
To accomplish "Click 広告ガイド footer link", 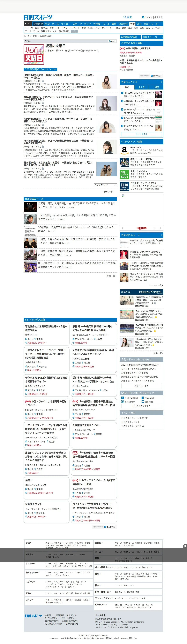I will click(x=72, y=615).
